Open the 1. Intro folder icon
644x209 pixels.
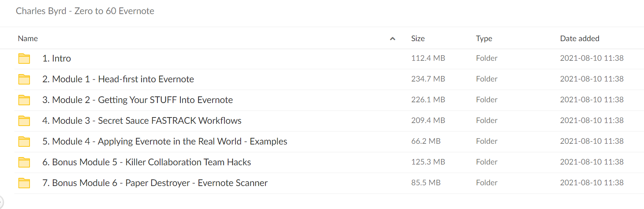coord(24,59)
